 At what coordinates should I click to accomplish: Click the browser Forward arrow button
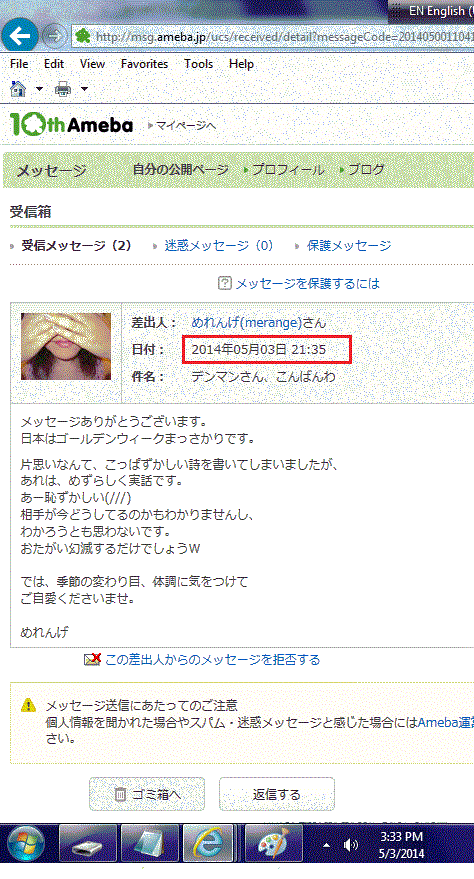point(54,36)
